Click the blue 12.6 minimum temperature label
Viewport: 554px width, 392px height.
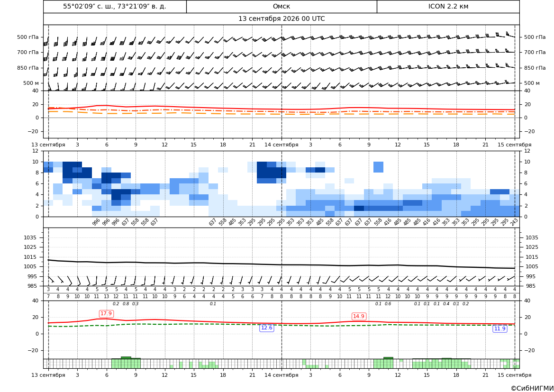pos(266,328)
